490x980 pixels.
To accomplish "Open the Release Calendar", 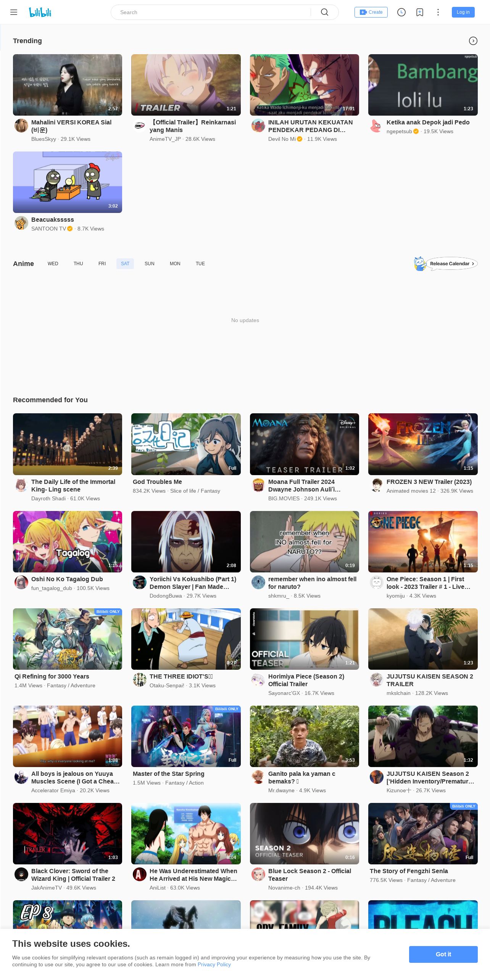I will tap(446, 264).
